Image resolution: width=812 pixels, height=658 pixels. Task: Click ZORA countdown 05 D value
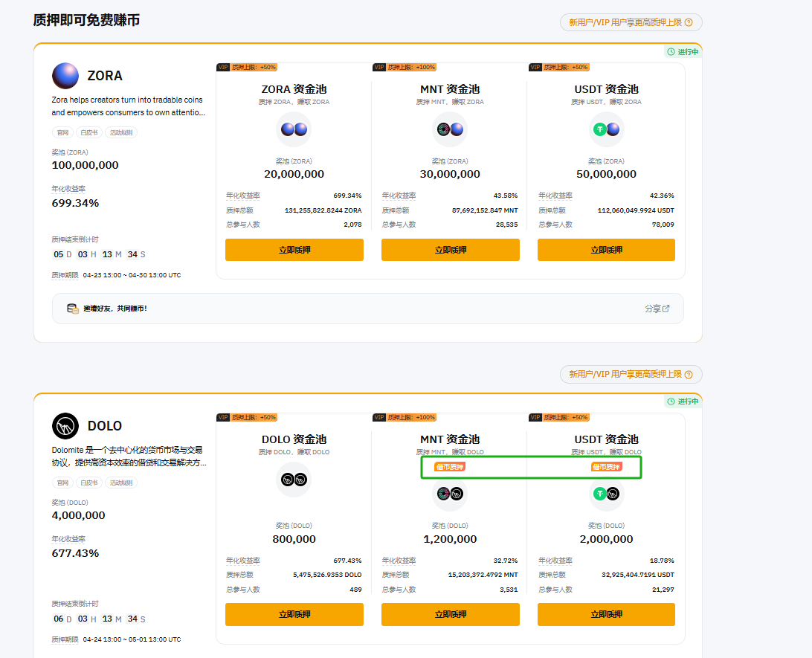[x=59, y=254]
